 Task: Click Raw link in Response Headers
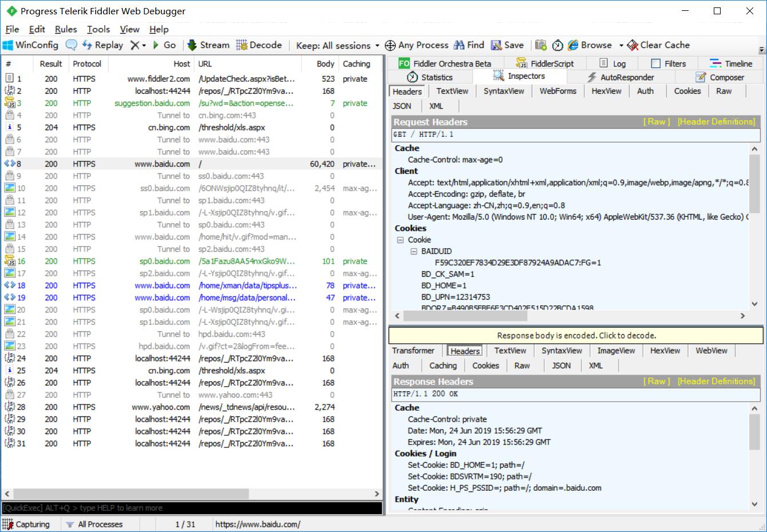click(657, 382)
